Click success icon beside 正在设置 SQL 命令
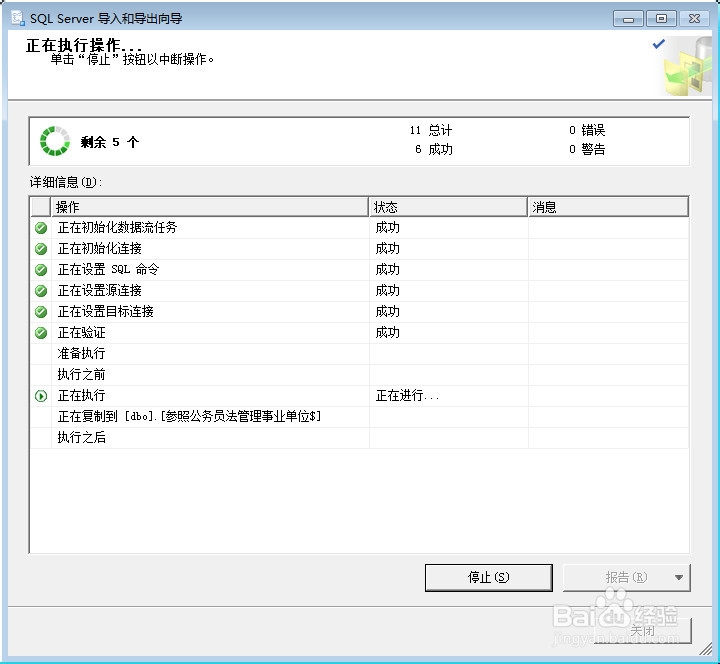 point(41,270)
